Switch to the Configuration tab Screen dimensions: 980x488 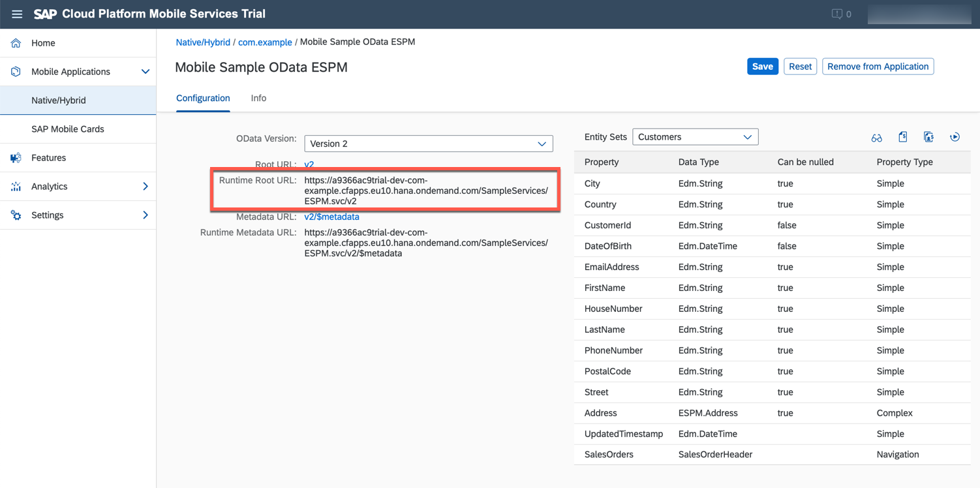[x=203, y=98]
